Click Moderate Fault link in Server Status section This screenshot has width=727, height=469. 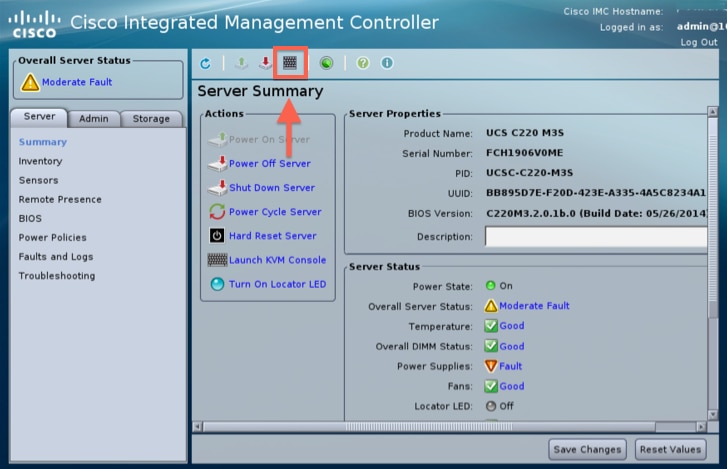pos(534,306)
